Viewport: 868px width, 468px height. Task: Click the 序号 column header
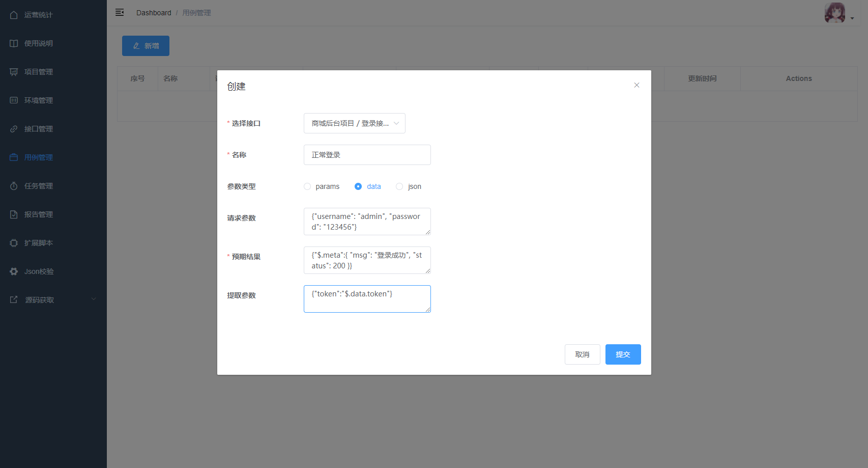137,78
